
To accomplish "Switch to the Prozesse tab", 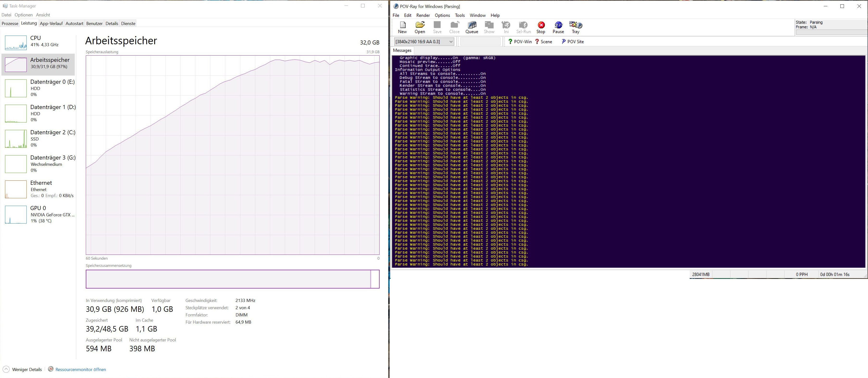I will pyautogui.click(x=10, y=23).
